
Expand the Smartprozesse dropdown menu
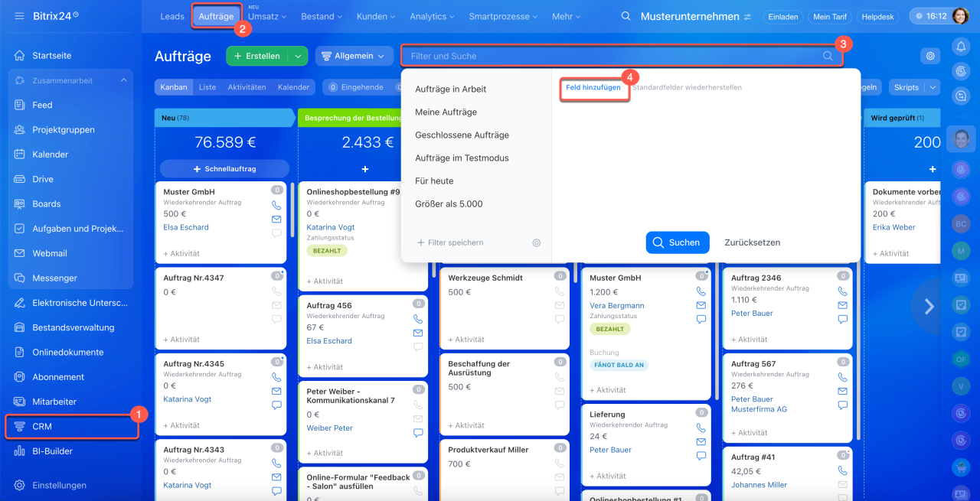point(502,16)
